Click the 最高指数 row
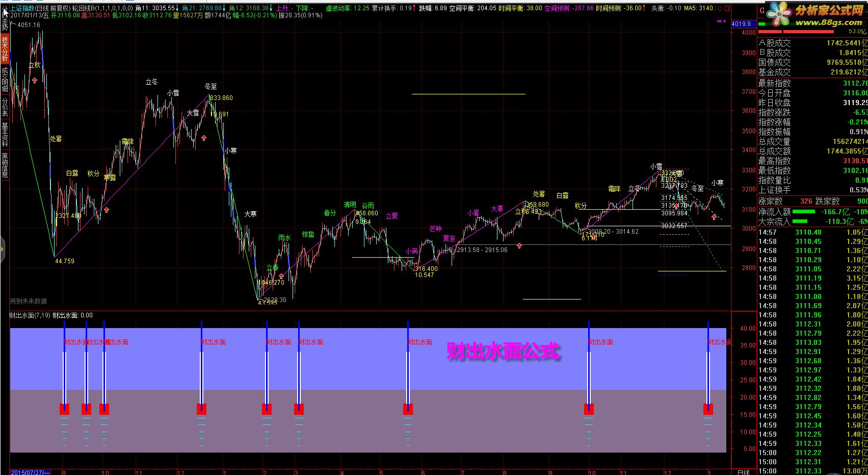Screen dimensions: 868x475 [x=812, y=161]
